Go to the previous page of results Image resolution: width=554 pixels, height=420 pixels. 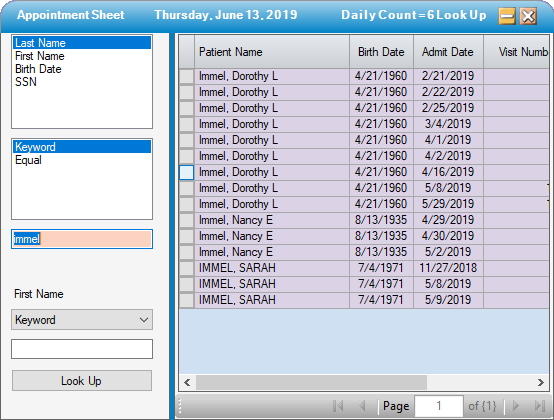[x=362, y=406]
